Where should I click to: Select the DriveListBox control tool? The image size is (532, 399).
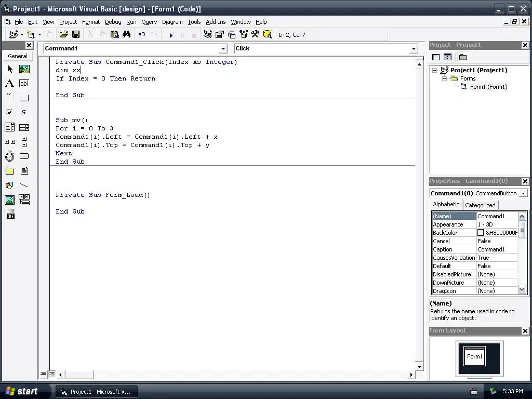coord(24,156)
